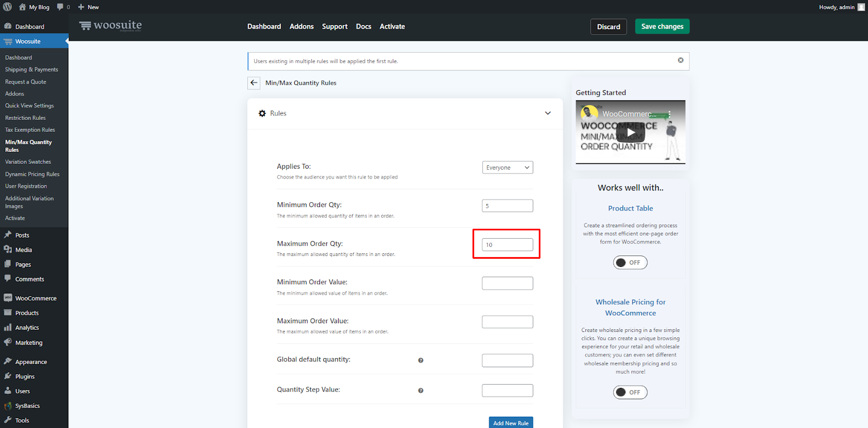Open the Appearance menu
Image resolution: width=868 pixels, height=428 pixels.
31,362
